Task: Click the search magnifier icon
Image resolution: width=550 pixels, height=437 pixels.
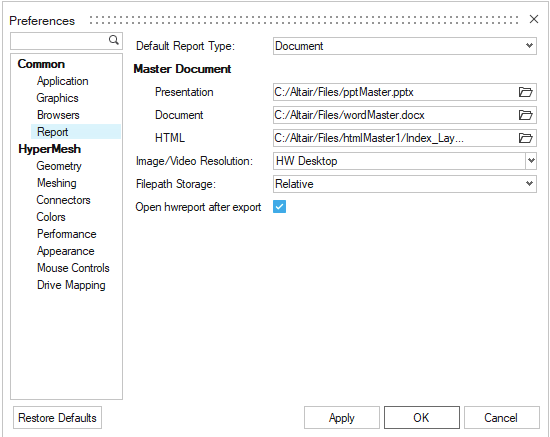Action: click(114, 40)
